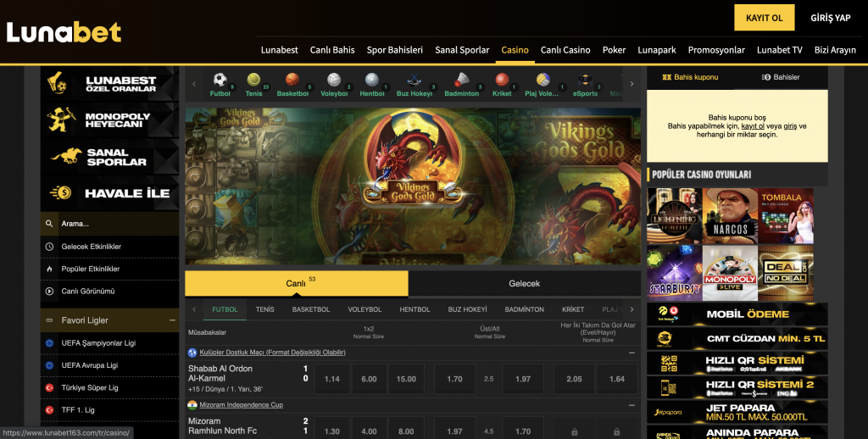Open the Casino menu item
This screenshot has height=439, width=868.
[515, 50]
